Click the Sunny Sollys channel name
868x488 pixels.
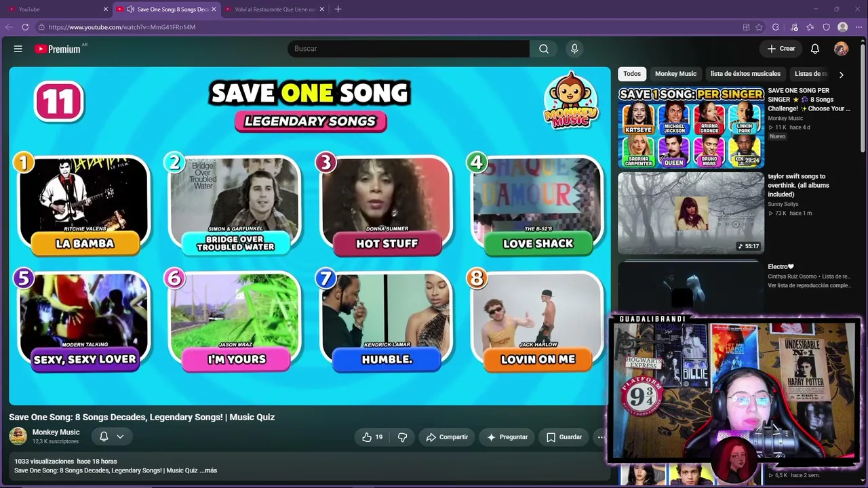[x=783, y=204]
